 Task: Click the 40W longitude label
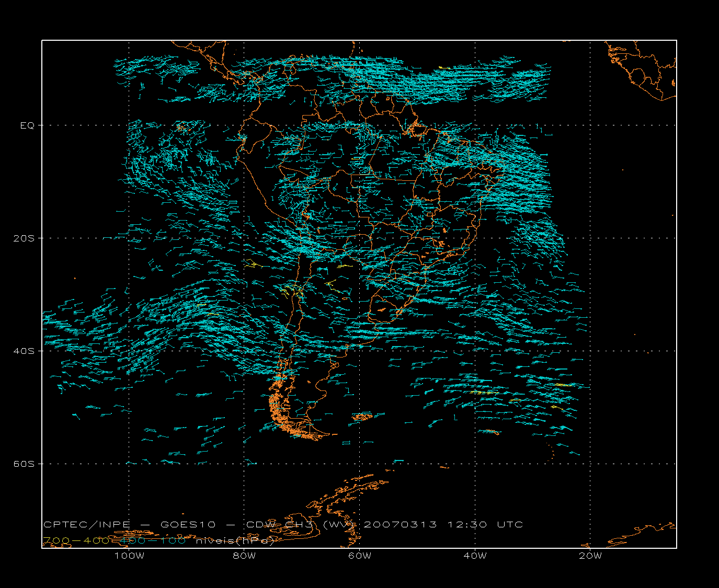tap(475, 556)
